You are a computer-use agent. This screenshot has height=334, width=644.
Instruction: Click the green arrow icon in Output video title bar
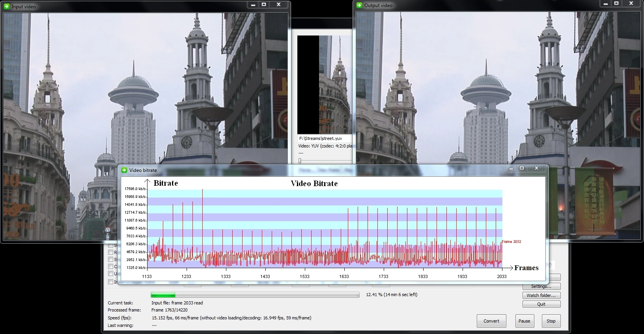(359, 5)
